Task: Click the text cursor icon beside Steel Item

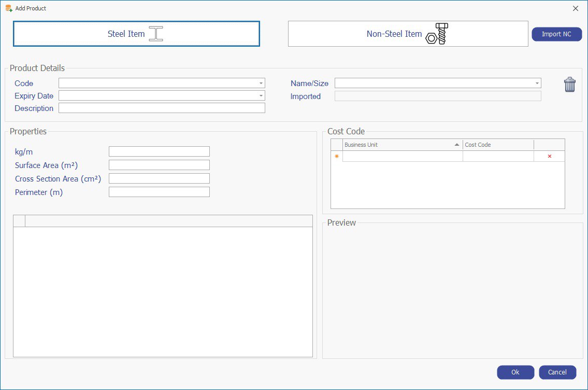Action: [156, 33]
